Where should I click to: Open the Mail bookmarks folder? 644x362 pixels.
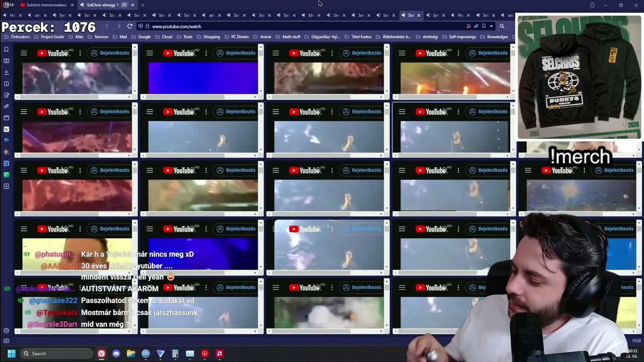tap(120, 37)
